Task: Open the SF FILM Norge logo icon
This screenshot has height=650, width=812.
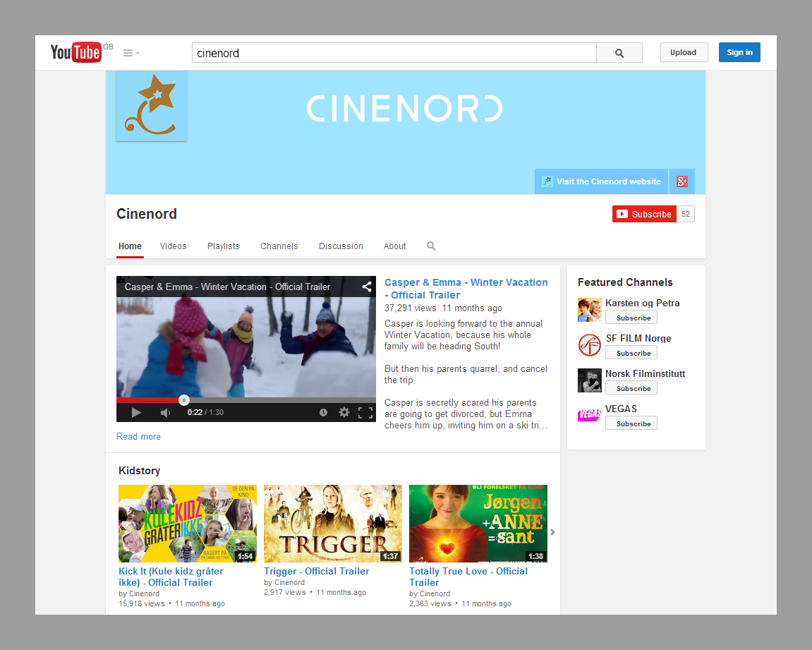Action: 589,345
